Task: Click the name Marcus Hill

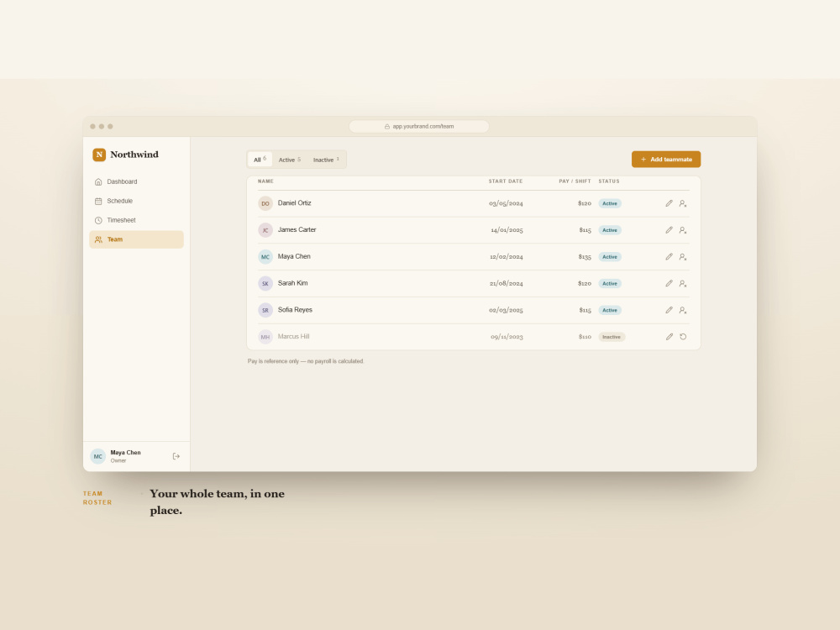Action: point(293,337)
